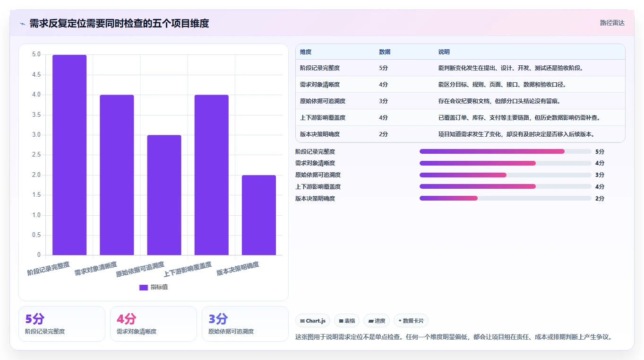Click the 阶段记录完整度 x-axis label

48,268
